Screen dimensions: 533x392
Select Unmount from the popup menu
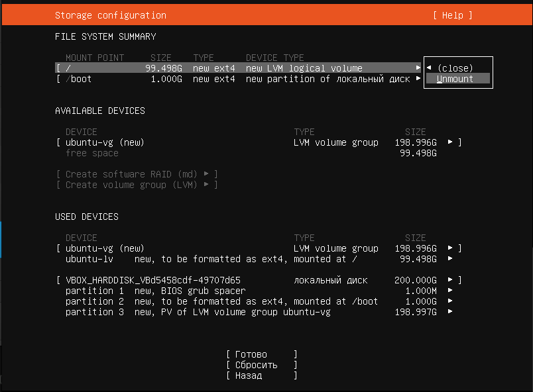455,79
